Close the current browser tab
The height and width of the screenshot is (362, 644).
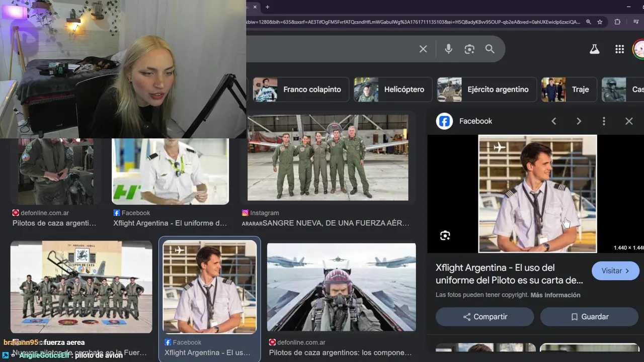point(255,7)
